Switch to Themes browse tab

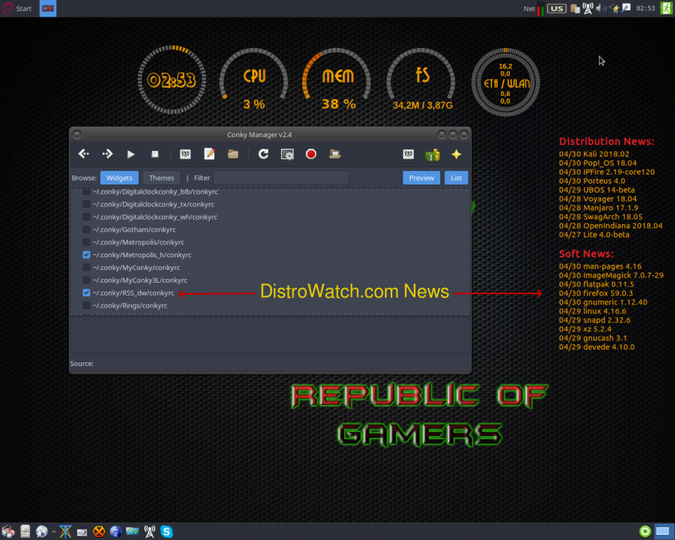(161, 178)
